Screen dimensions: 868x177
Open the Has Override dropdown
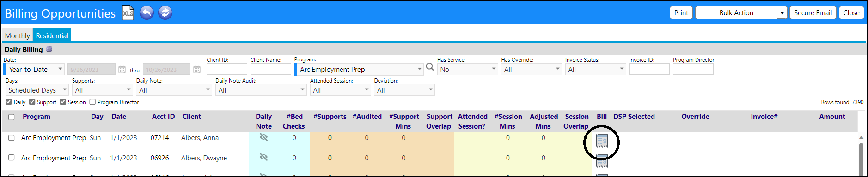[532, 69]
